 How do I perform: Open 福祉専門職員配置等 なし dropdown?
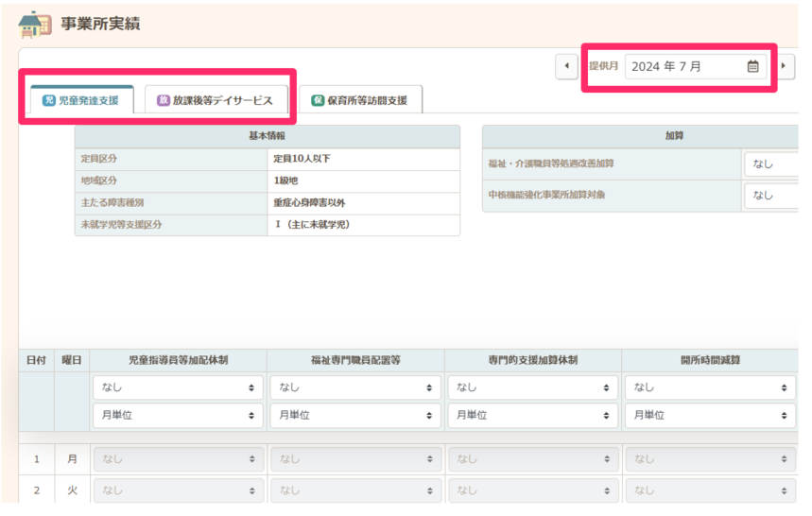[x=354, y=387]
